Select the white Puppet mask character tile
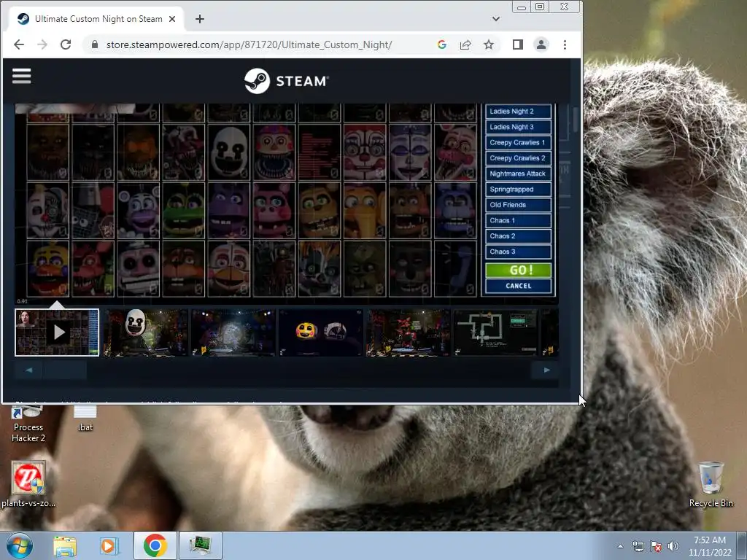 228,152
